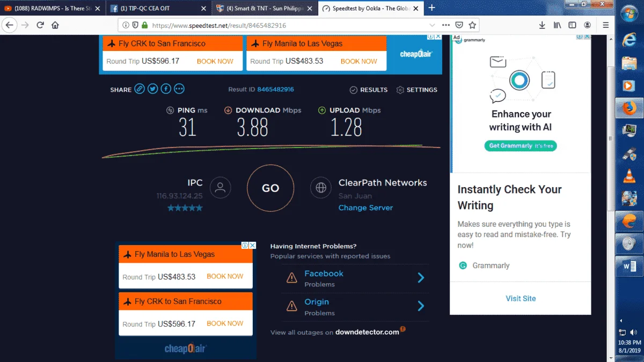Open RESULTS history link

369,90
